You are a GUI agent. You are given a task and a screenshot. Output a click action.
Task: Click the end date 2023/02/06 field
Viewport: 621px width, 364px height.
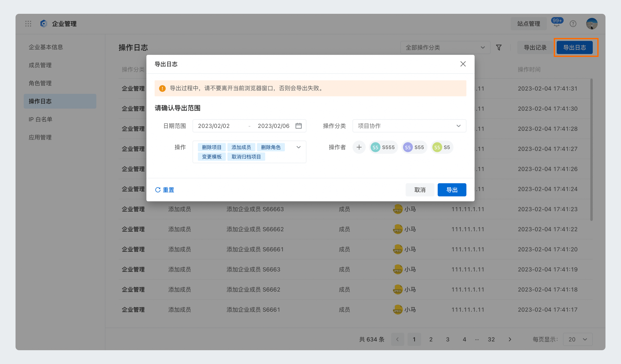(x=273, y=126)
